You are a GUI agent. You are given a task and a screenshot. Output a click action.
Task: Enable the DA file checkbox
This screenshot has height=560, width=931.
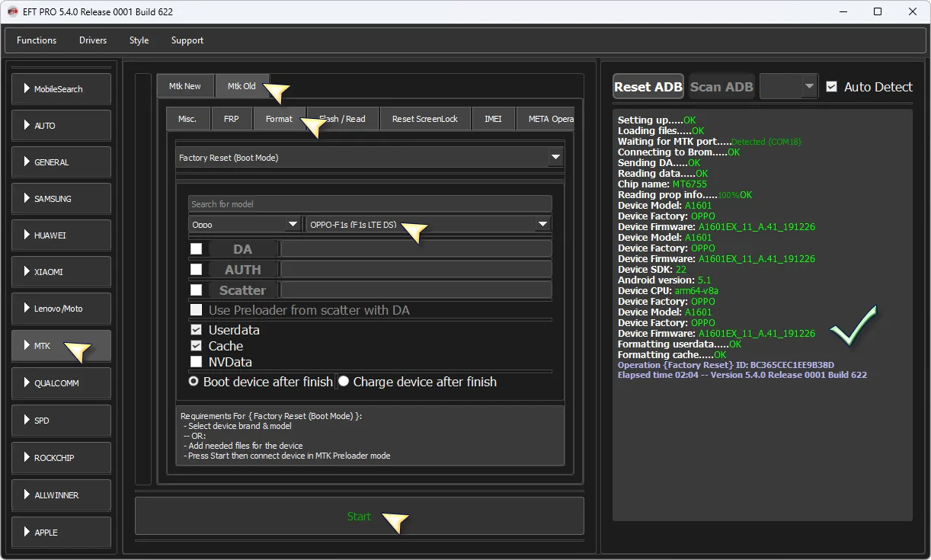[197, 249]
